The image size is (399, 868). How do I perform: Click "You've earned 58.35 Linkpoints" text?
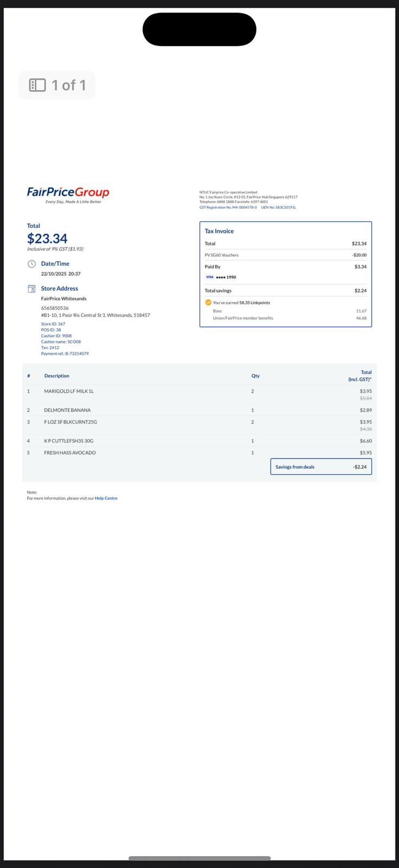click(241, 303)
